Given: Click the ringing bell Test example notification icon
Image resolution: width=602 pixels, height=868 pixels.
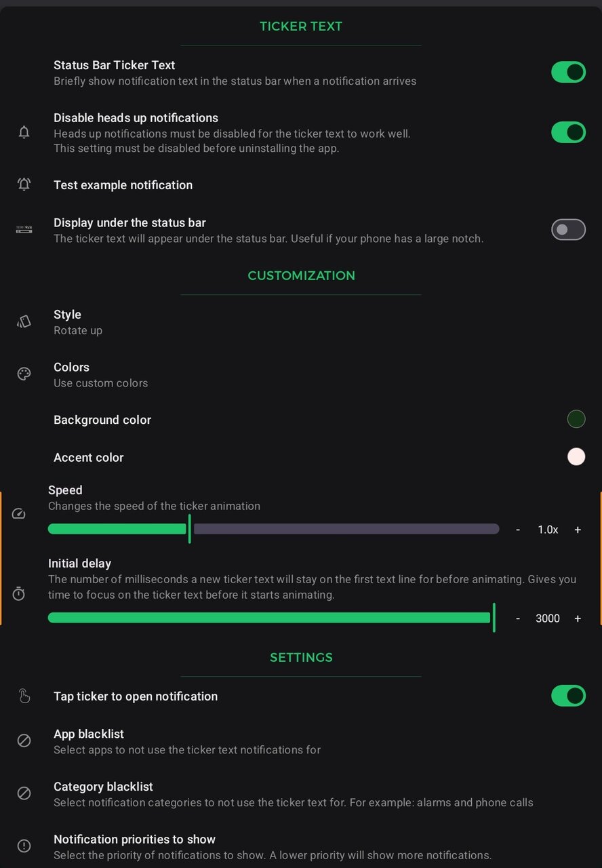Looking at the screenshot, I should click(24, 184).
